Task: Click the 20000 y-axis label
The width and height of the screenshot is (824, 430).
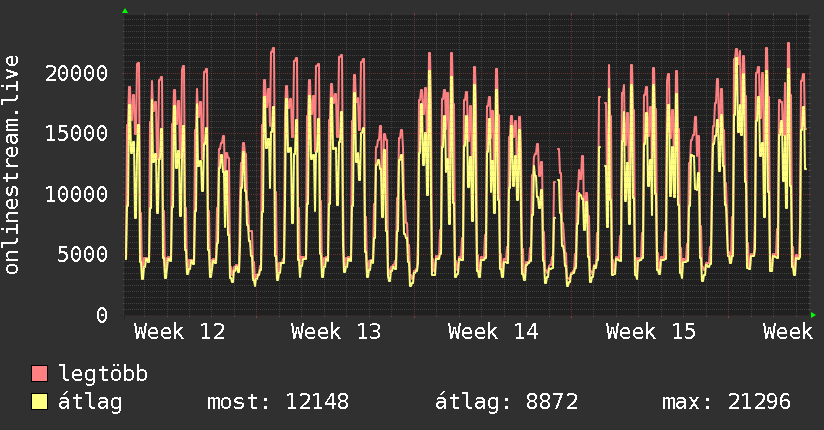Action: click(x=77, y=73)
